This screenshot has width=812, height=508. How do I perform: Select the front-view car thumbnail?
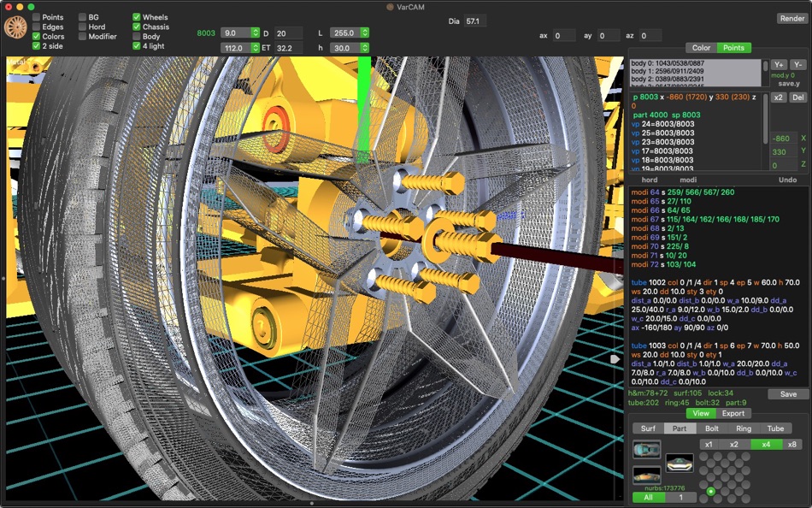tap(680, 463)
